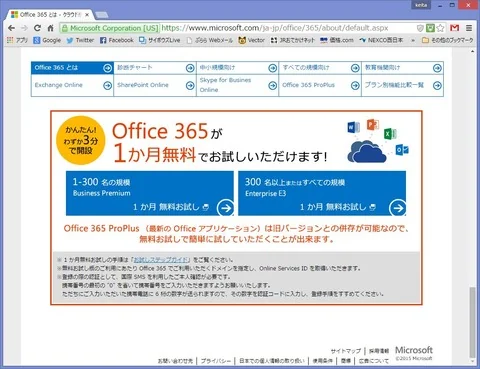Click the Excel icon in the cloud graphic
The height and width of the screenshot is (369, 480).
pos(390,134)
